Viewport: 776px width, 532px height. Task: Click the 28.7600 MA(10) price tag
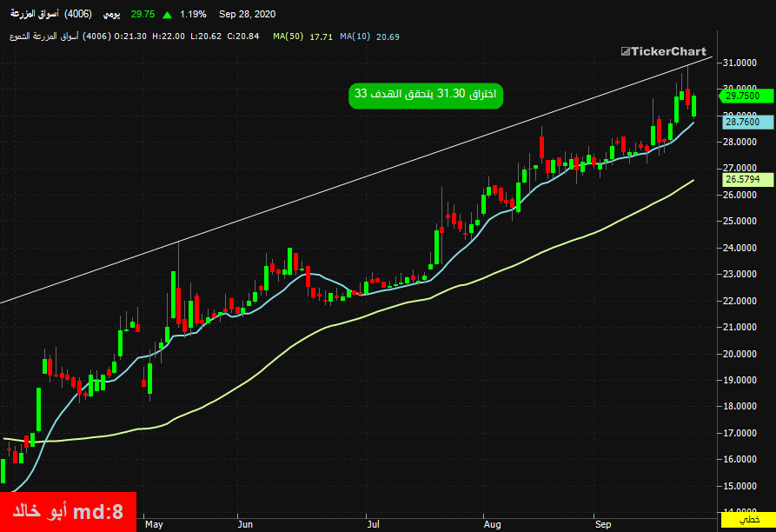point(747,122)
